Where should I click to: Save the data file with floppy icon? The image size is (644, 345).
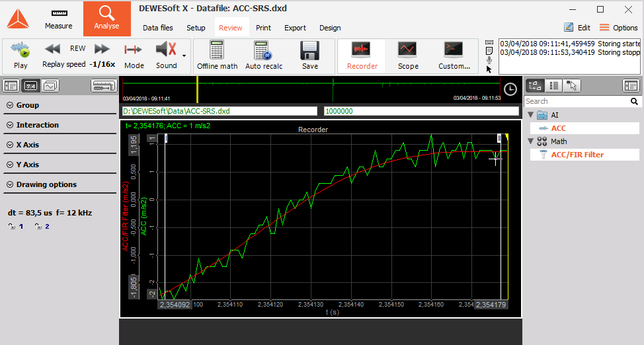309,56
